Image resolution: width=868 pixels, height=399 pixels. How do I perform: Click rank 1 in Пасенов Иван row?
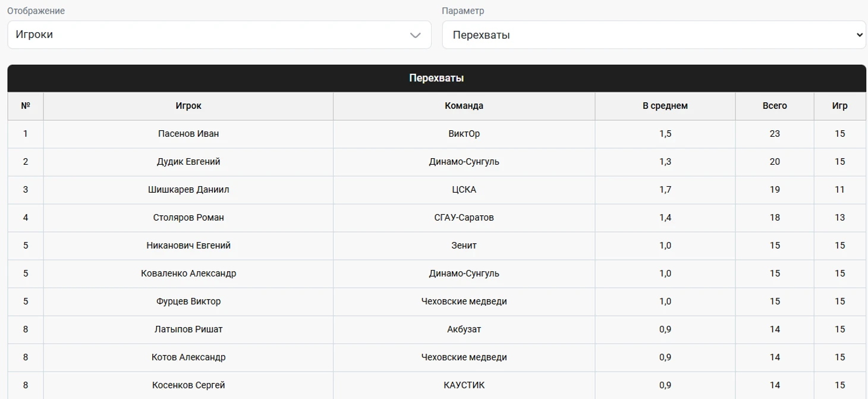coord(26,134)
